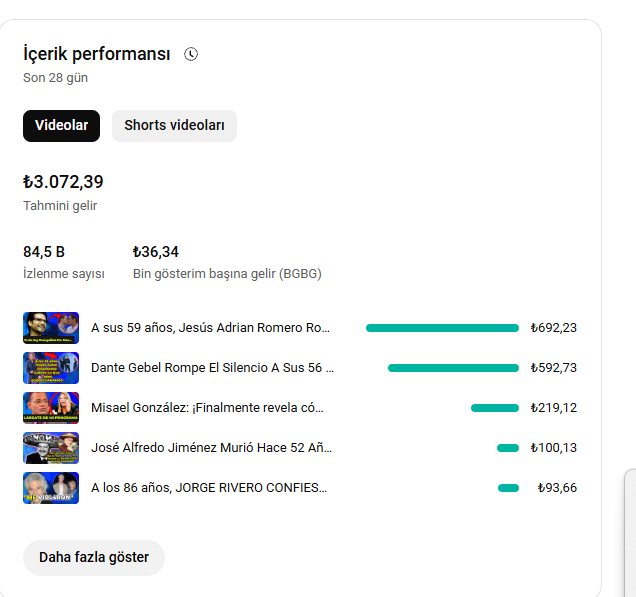Open the Jesús Adrian Romero video thumbnail
636x597 pixels.
point(51,328)
